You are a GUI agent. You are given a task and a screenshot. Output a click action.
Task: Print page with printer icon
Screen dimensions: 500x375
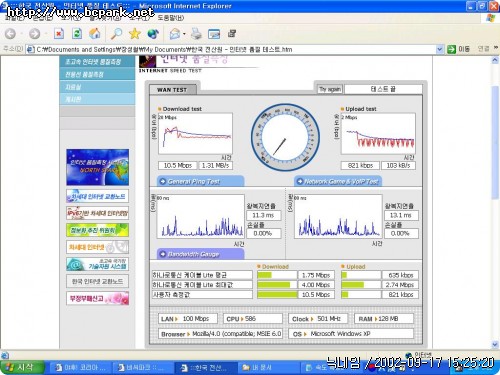click(197, 34)
